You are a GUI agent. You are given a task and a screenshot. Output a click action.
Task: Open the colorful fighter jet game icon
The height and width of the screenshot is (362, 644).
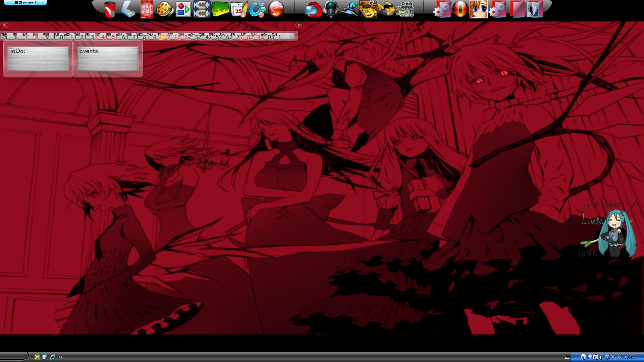(350, 9)
